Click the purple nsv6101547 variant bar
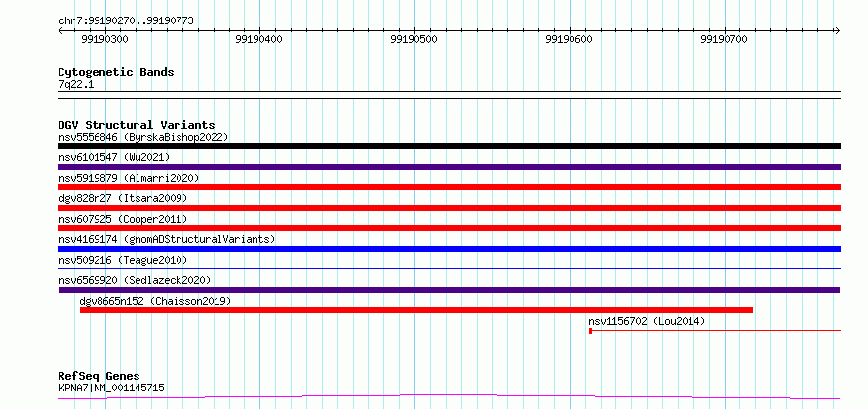Image resolution: width=868 pixels, height=409 pixels. 449,167
